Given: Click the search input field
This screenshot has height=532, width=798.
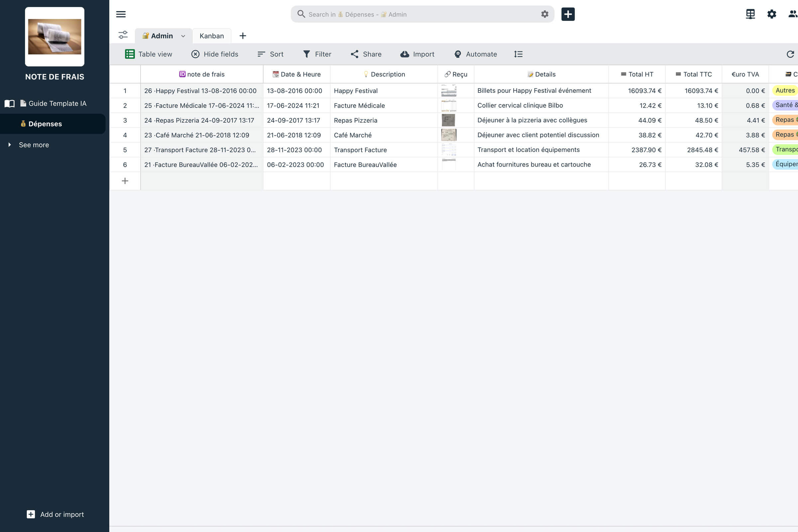Looking at the screenshot, I should coord(421,14).
